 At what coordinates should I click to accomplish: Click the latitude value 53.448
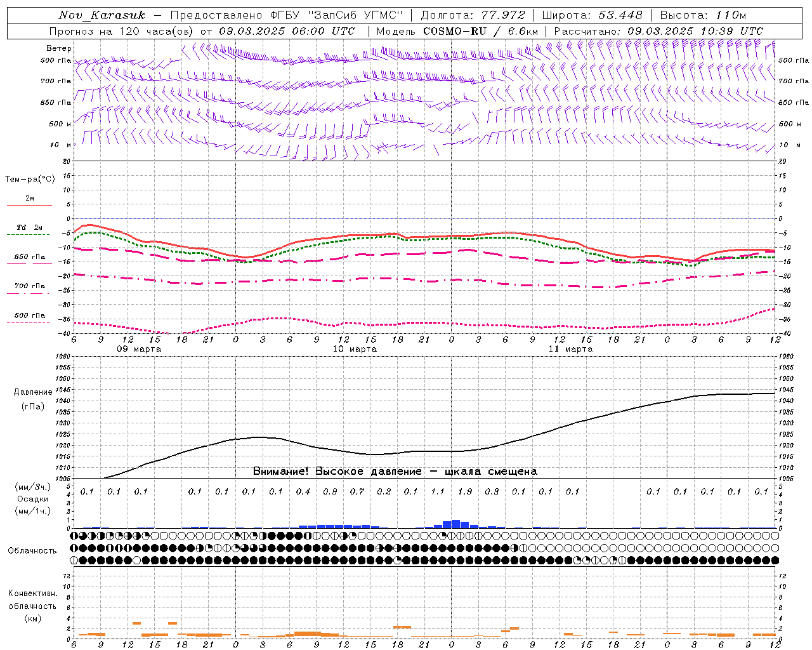click(x=620, y=15)
